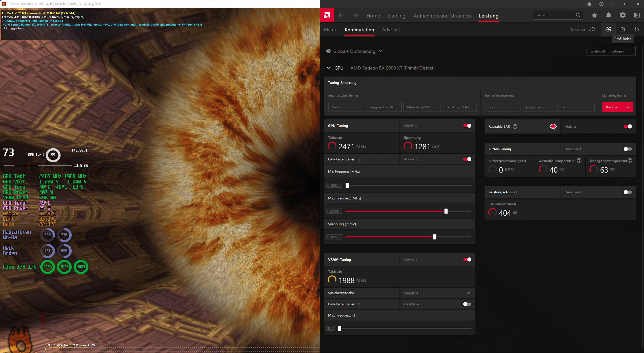
Task: Open settings gear icon
Action: click(623, 15)
